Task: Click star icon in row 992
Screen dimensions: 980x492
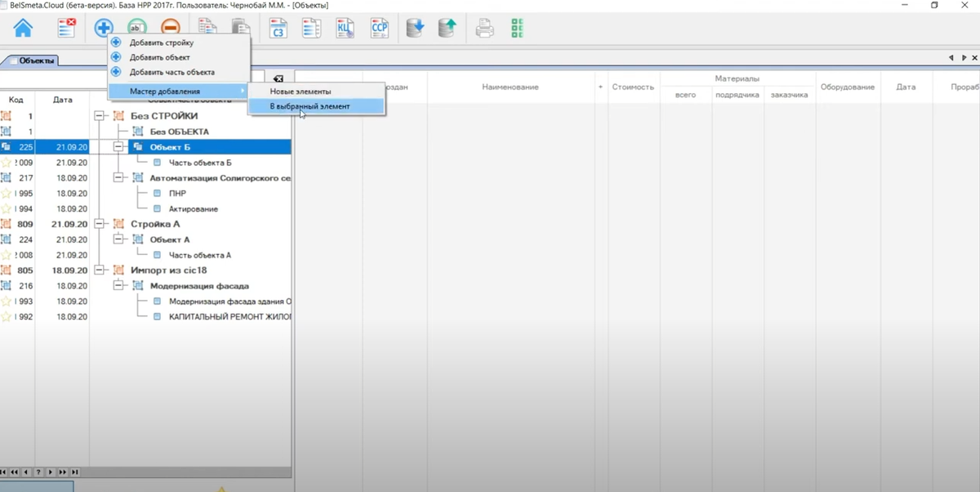Action: pyautogui.click(x=7, y=317)
